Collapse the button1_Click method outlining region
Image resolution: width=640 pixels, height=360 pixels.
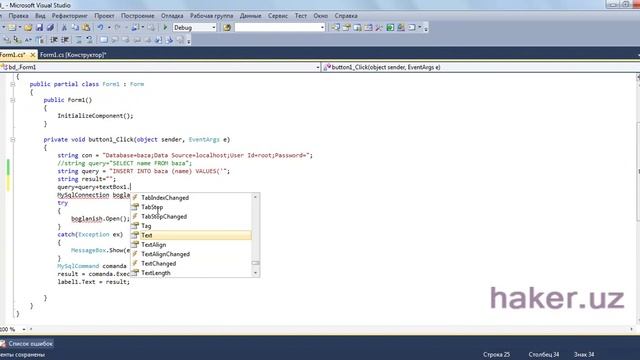tap(13, 140)
